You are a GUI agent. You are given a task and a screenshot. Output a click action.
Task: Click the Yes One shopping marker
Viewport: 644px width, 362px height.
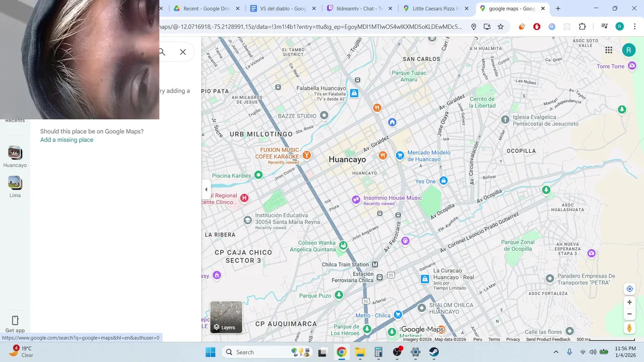[x=443, y=180]
